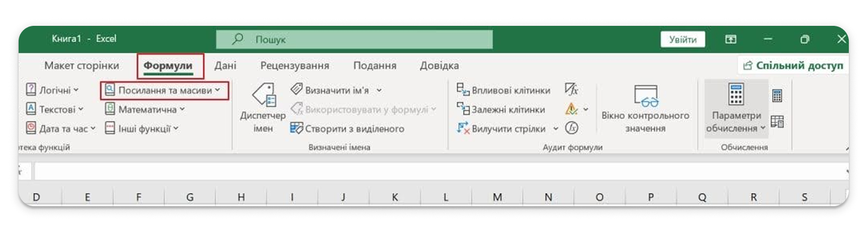This screenshot has width=868, height=232.
Task: Open the Дата та час functions
Action: [x=61, y=128]
